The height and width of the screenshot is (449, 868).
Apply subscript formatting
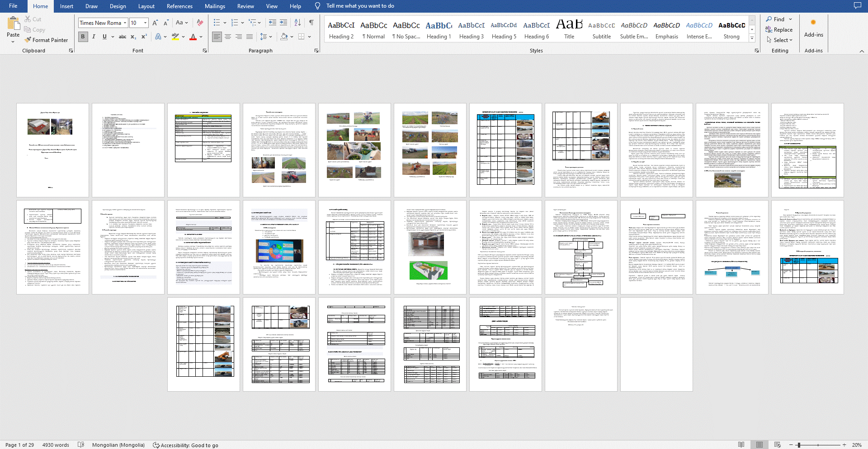tap(133, 37)
